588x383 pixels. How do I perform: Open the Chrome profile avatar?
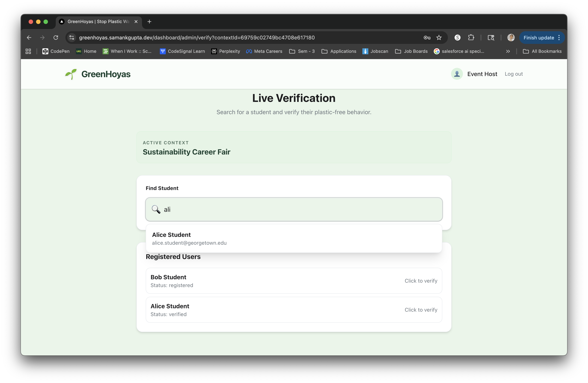pyautogui.click(x=511, y=38)
